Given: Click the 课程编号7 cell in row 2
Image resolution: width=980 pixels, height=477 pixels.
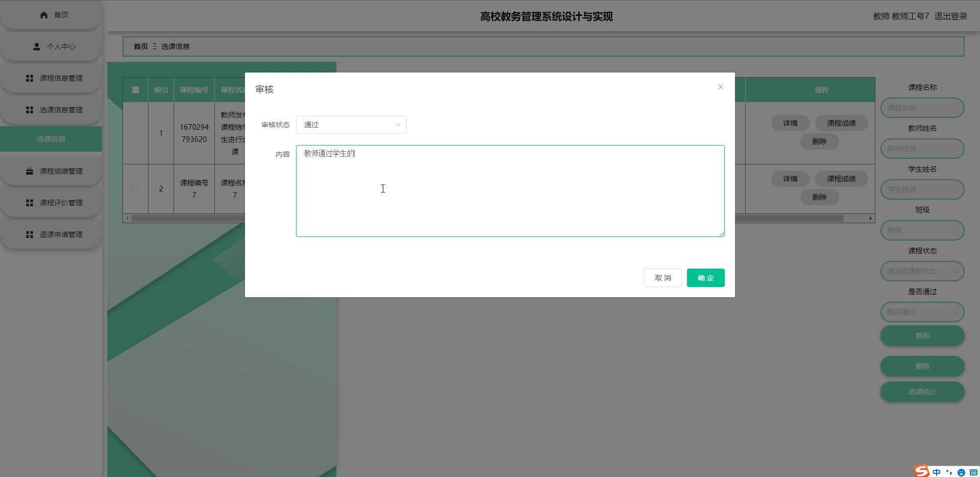Looking at the screenshot, I should click(194, 189).
